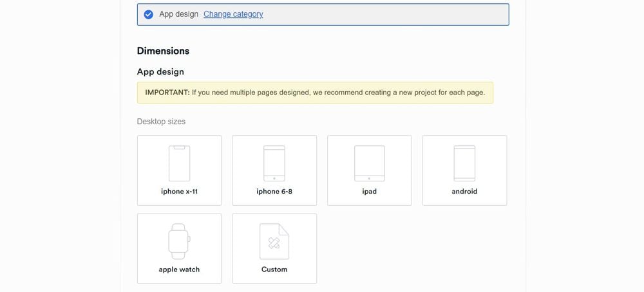Select the "iphone x-11" label

pyautogui.click(x=179, y=192)
